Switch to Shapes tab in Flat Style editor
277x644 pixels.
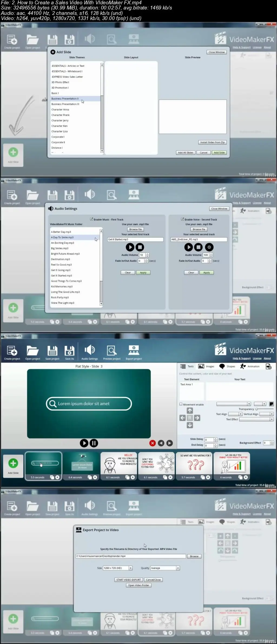click(x=227, y=366)
